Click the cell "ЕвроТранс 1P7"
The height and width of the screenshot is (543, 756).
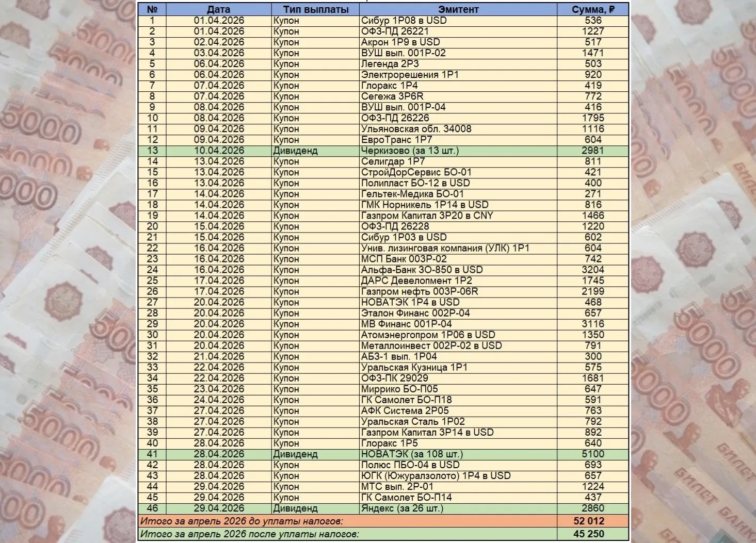point(458,140)
